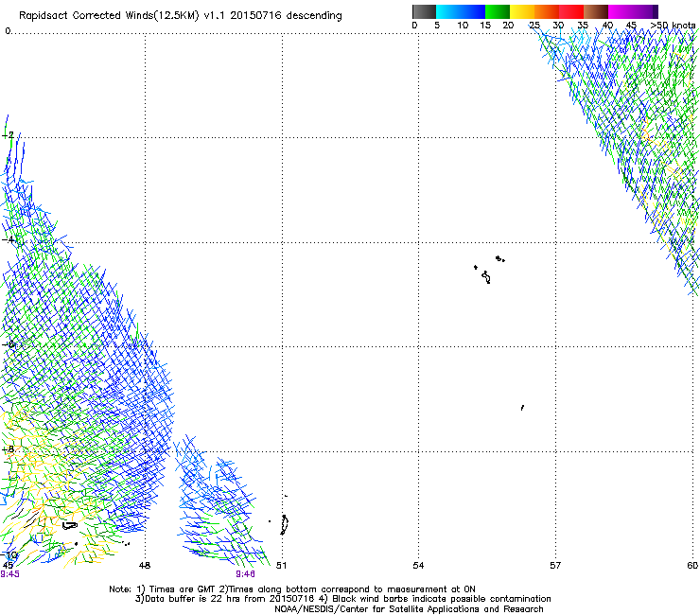700x615 pixels.
Task: Click the yellow 20-25 knots legend color
Action: tap(522, 11)
